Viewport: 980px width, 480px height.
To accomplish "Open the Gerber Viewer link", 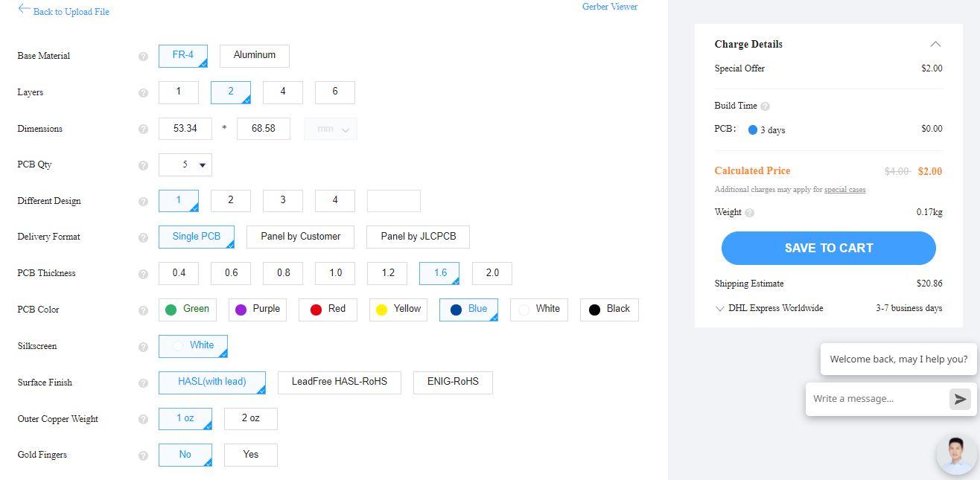I will pyautogui.click(x=610, y=7).
